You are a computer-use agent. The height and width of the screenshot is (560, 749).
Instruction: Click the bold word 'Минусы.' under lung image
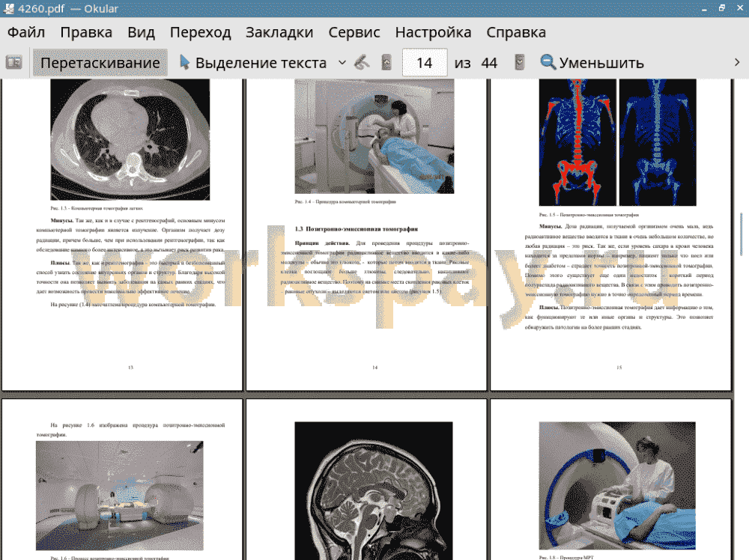click(61, 221)
